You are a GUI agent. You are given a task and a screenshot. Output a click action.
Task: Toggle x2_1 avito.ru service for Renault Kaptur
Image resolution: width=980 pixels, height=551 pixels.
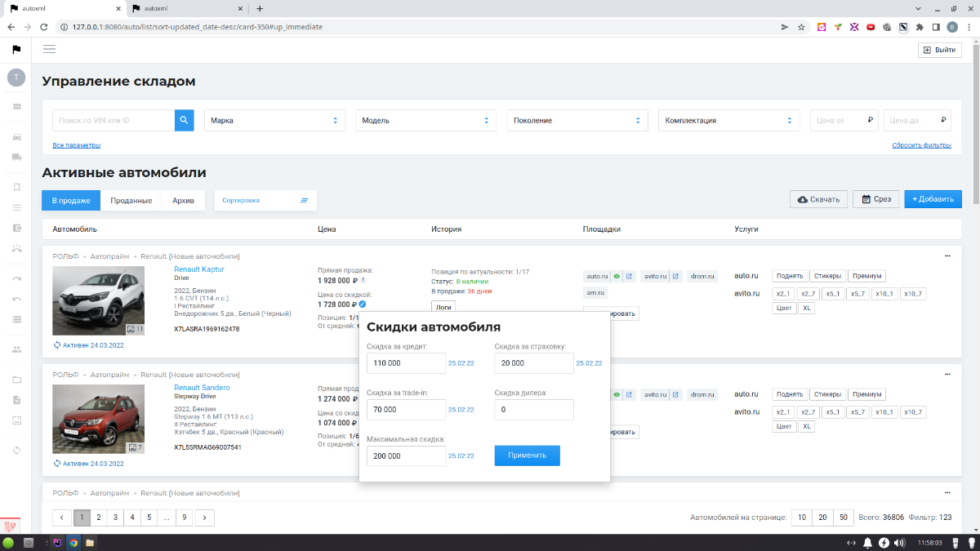(783, 294)
